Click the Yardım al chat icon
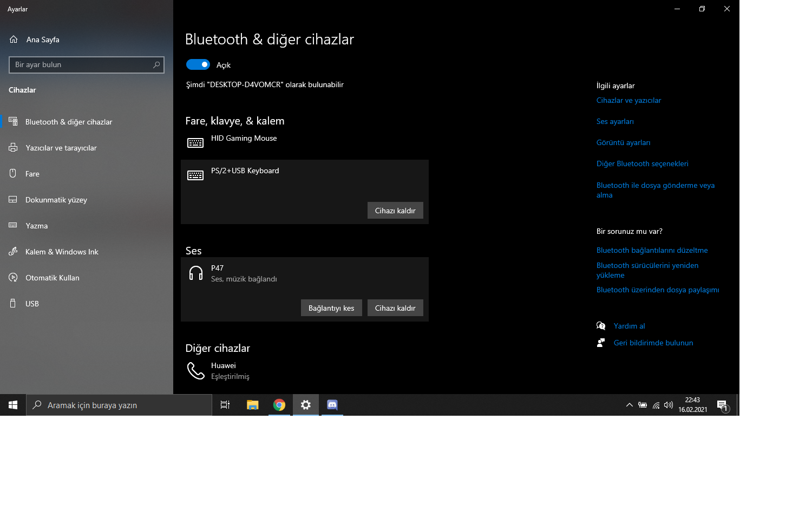This screenshot has height=511, width=812. (x=601, y=326)
